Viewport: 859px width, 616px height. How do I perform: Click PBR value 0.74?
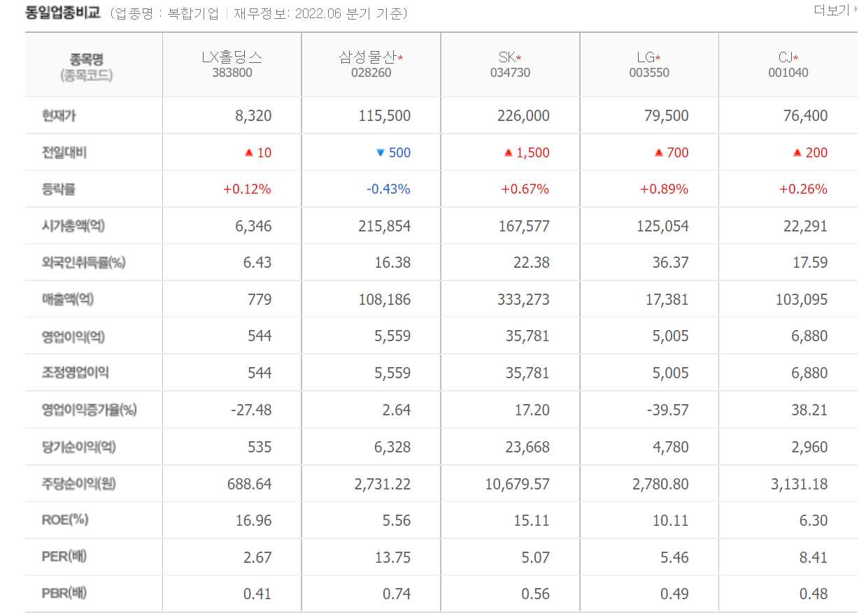[x=397, y=594]
